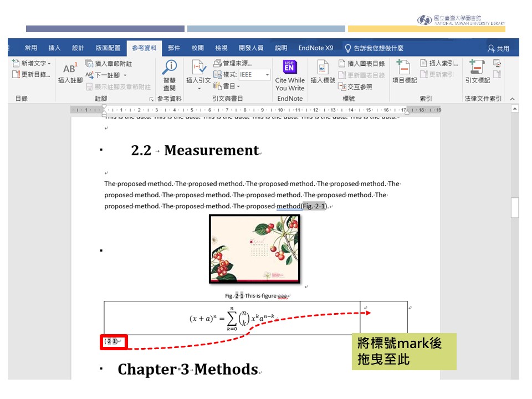The height and width of the screenshot is (399, 532).
Task: Switch to the Review (校閱) tab
Action: click(x=198, y=48)
